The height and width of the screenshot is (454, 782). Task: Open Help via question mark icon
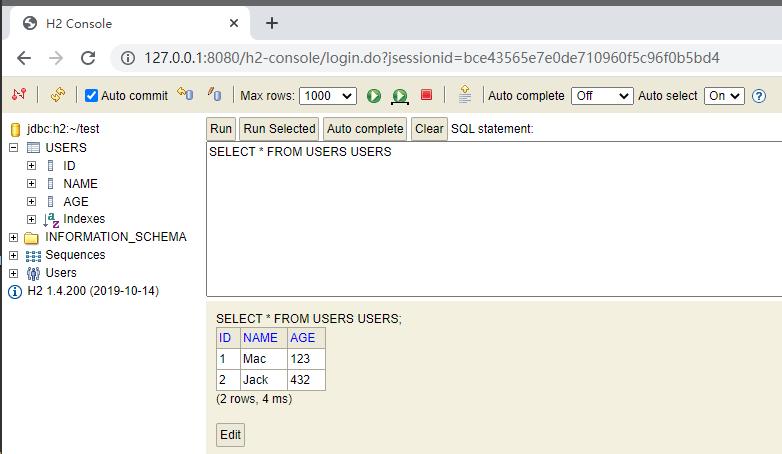(x=758, y=96)
